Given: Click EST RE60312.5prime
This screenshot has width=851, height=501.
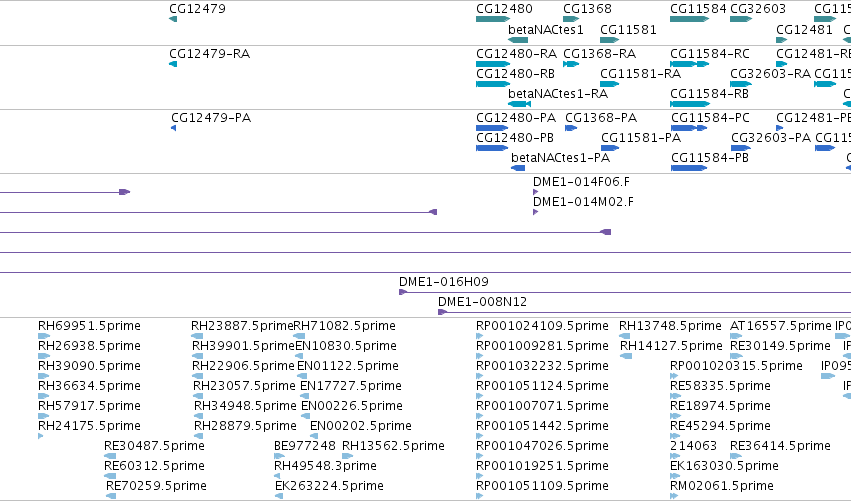Looking at the screenshot, I should [154, 466].
